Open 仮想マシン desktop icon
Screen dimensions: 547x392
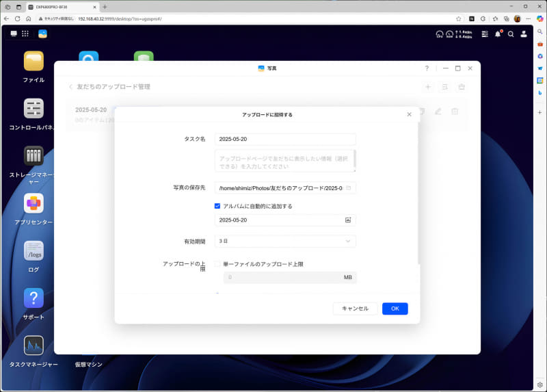pyautogui.click(x=89, y=364)
